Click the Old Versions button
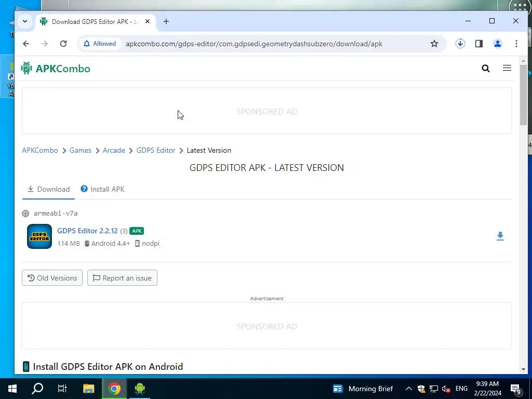Image resolution: width=532 pixels, height=399 pixels. pyautogui.click(x=52, y=278)
